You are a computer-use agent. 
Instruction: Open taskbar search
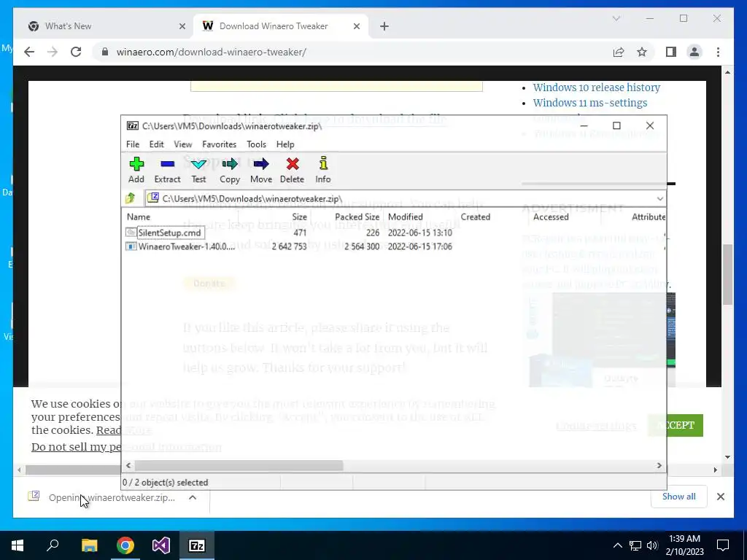[53, 545]
